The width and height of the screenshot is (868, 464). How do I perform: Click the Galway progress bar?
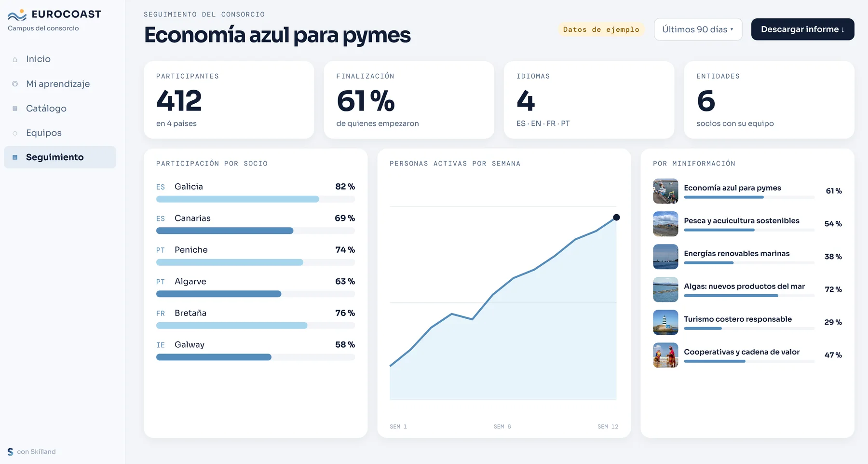click(x=256, y=357)
